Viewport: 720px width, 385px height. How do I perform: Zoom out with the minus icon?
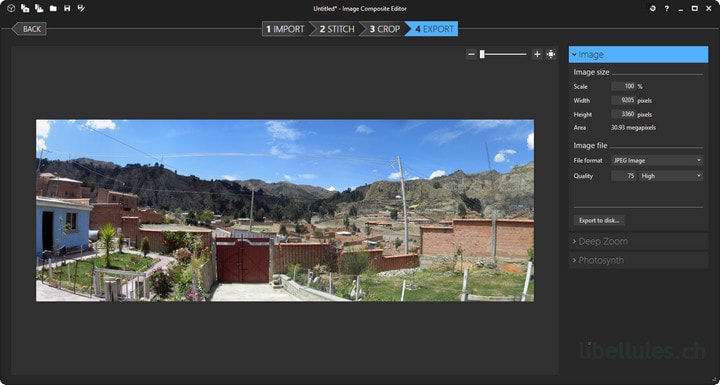[471, 54]
